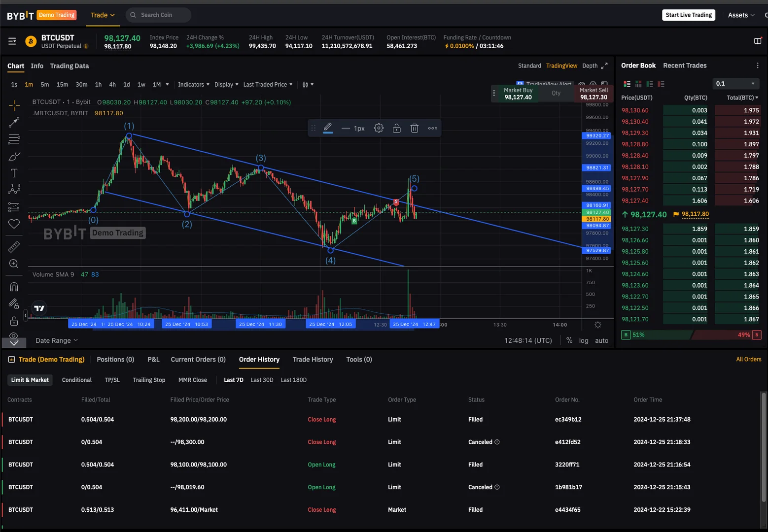Open settings gear in floating drawing toolbar
The width and height of the screenshot is (768, 532).
tap(379, 128)
